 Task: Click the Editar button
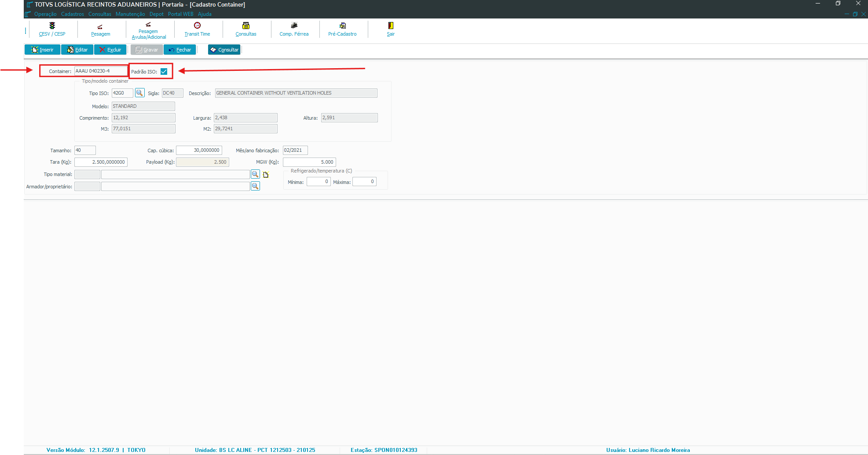(77, 50)
